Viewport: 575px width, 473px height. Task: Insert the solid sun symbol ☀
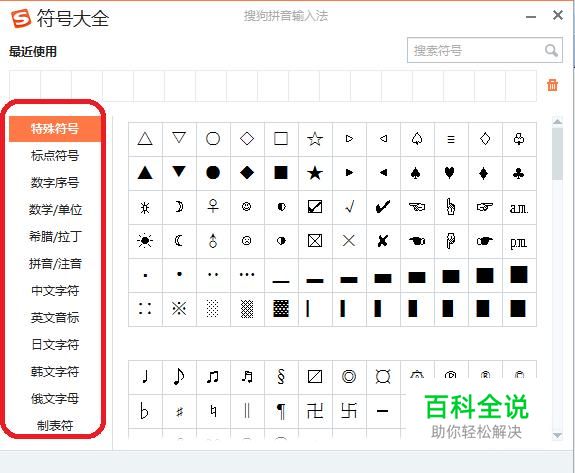(145, 241)
